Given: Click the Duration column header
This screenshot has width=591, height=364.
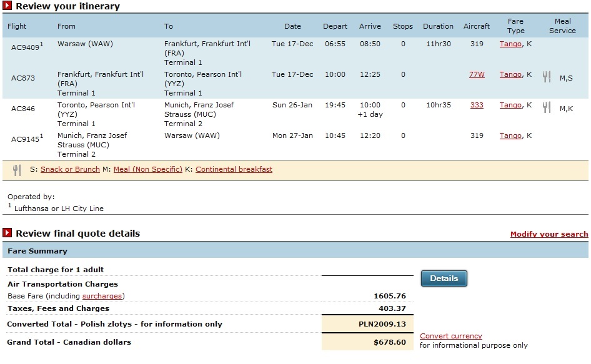Looking at the screenshot, I should click(x=438, y=26).
